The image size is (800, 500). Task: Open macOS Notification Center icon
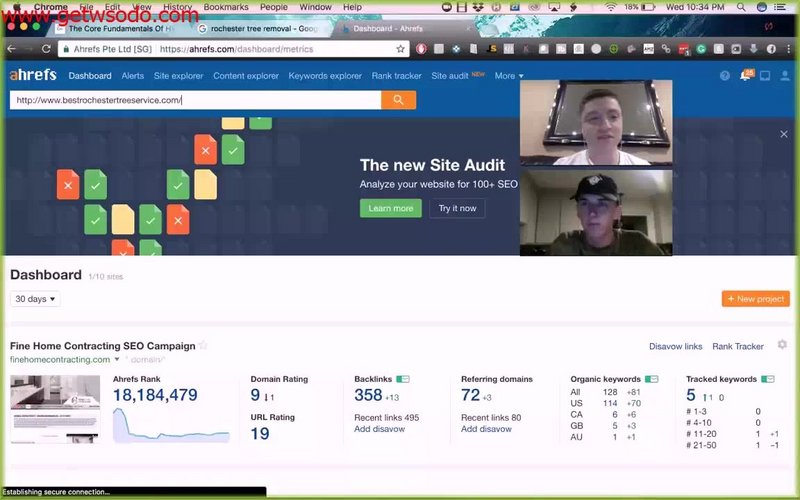point(780,7)
